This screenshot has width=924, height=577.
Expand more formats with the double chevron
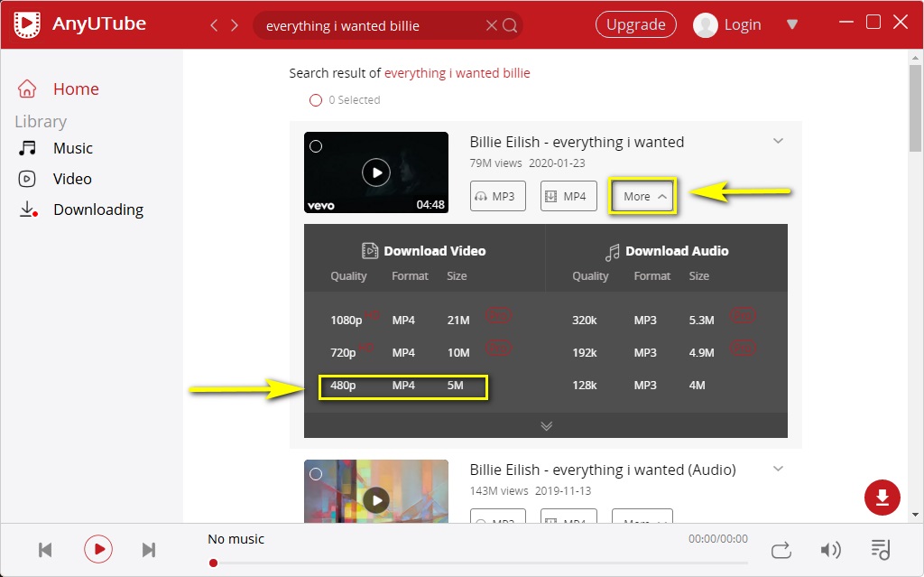[546, 426]
